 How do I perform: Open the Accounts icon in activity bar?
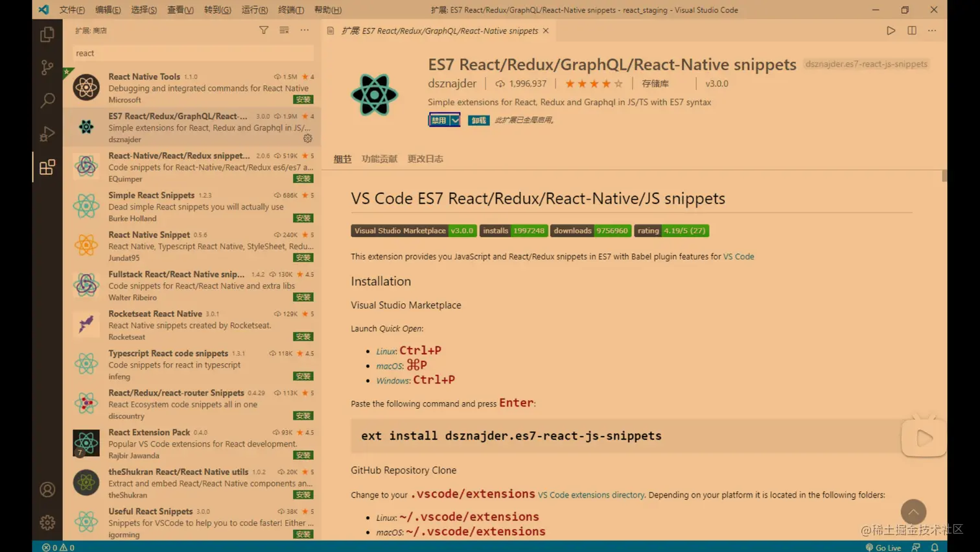(47, 489)
